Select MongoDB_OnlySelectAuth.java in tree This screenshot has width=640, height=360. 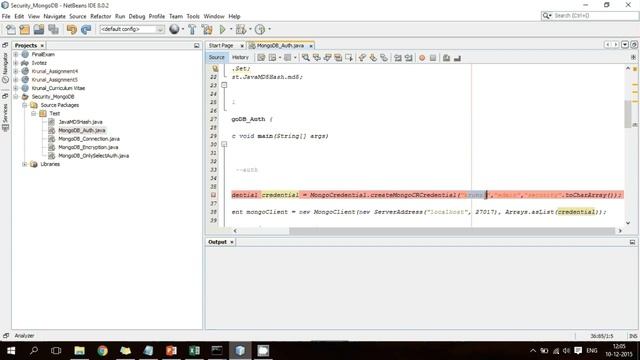click(x=93, y=156)
